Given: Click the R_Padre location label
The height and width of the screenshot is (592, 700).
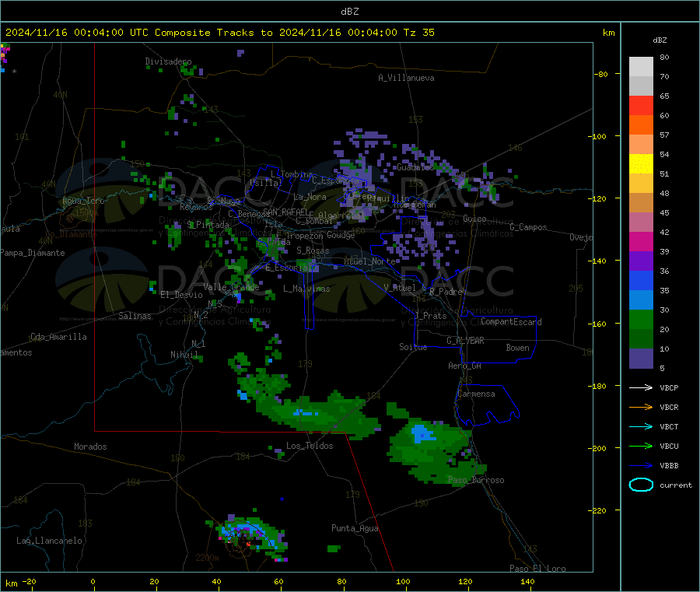Looking at the screenshot, I should coord(446,292).
